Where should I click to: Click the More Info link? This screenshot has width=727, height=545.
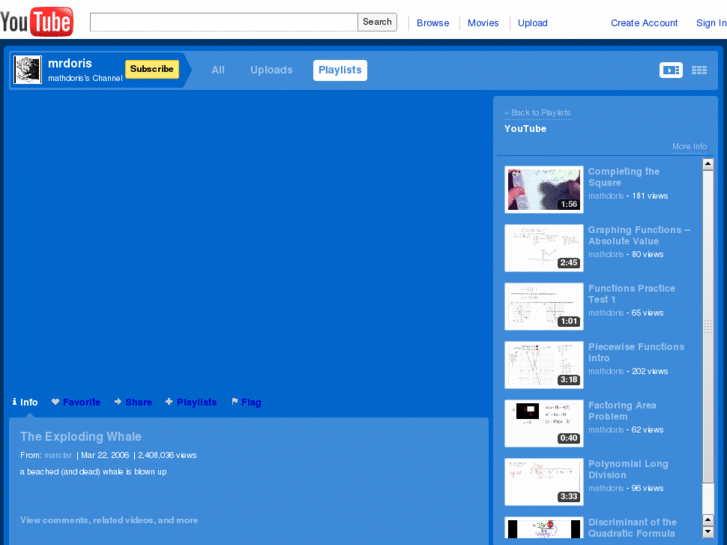tap(689, 146)
